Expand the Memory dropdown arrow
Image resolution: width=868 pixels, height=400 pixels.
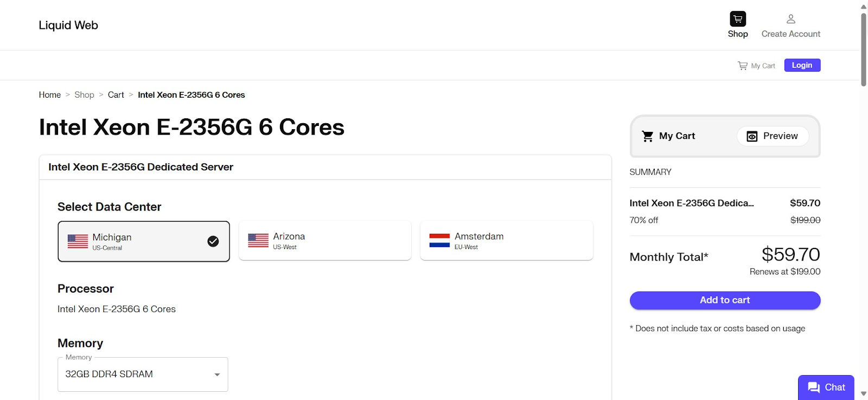point(217,374)
